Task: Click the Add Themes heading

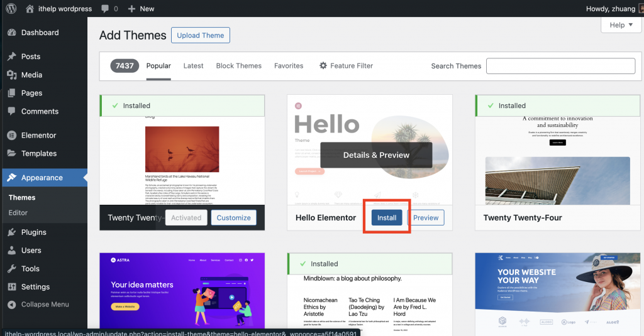Action: tap(133, 35)
